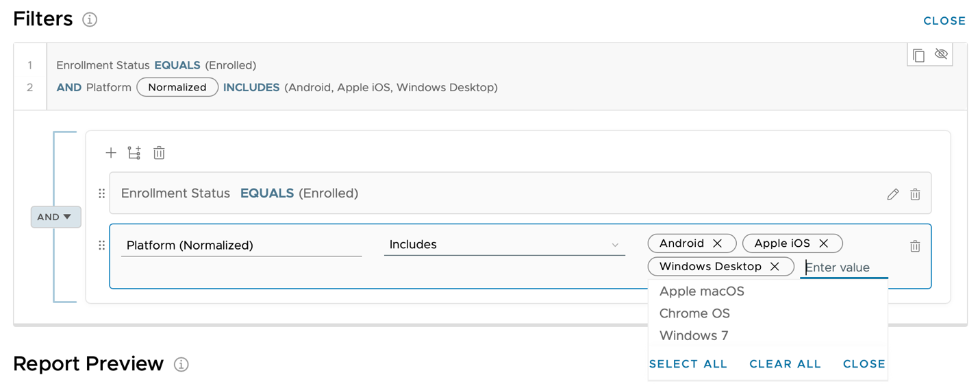Add a new rule with the plus icon

tap(111, 153)
